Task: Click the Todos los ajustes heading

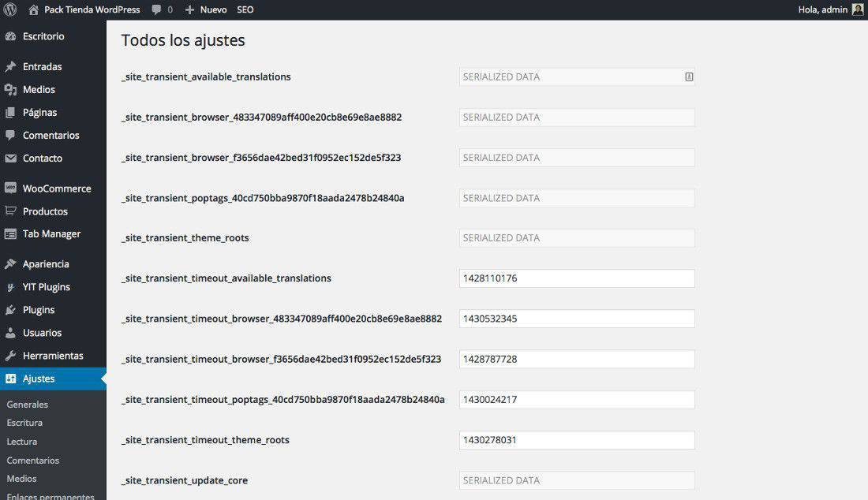Action: pos(183,40)
